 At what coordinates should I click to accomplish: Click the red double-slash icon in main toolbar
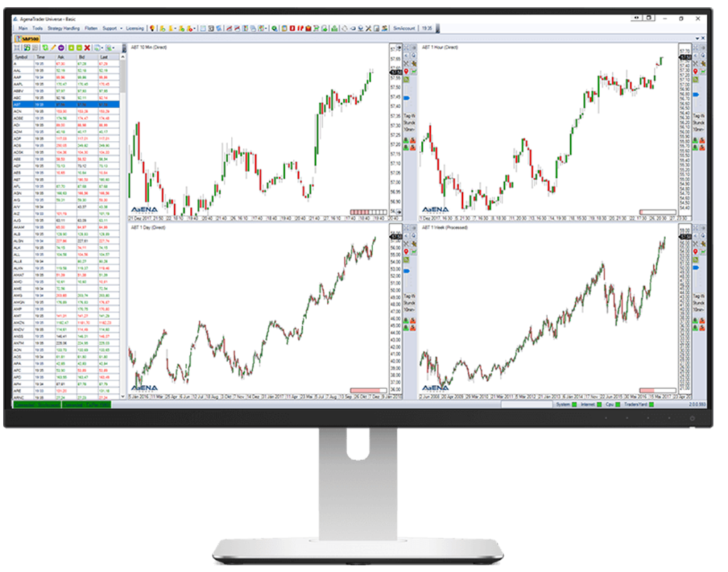[301, 28]
